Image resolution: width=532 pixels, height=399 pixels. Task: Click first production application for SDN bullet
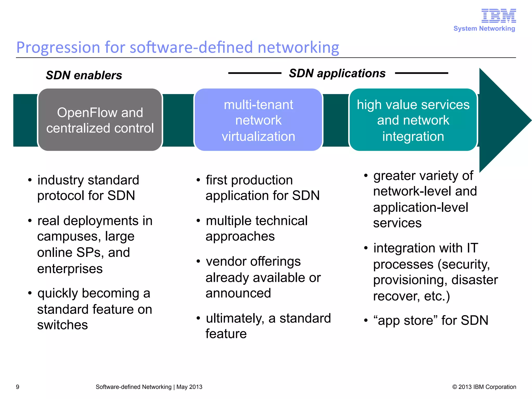point(262,188)
